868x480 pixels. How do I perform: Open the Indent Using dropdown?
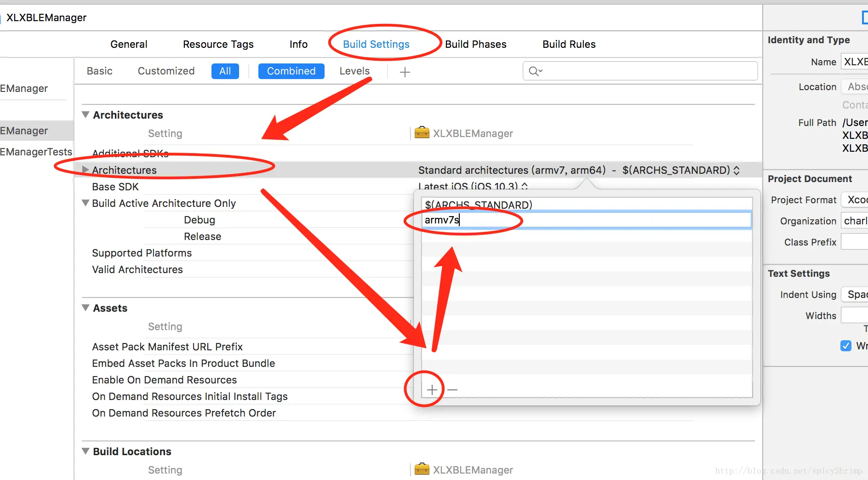[855, 294]
